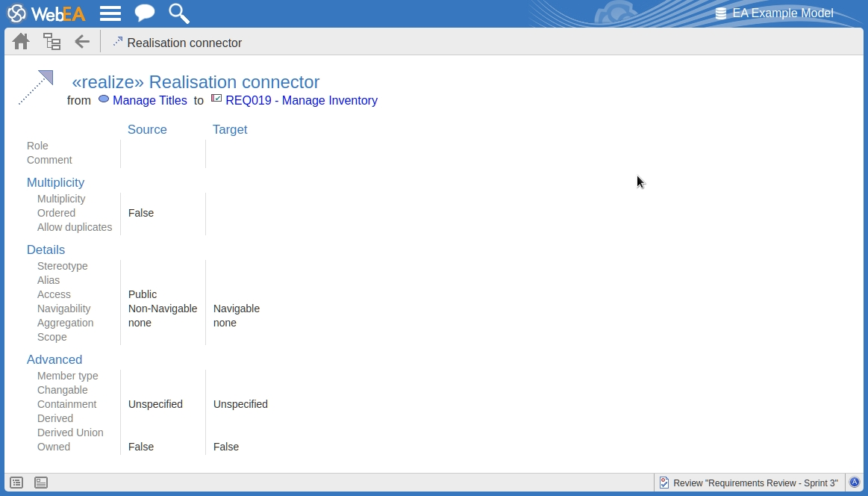The width and height of the screenshot is (868, 496).
Task: Collapse the Multiplicity section heading
Action: [55, 182]
